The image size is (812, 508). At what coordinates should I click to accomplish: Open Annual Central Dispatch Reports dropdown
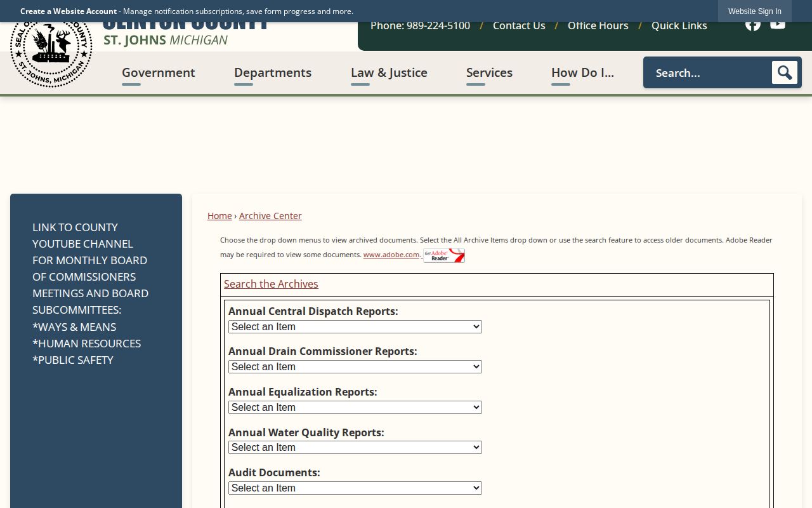point(355,326)
